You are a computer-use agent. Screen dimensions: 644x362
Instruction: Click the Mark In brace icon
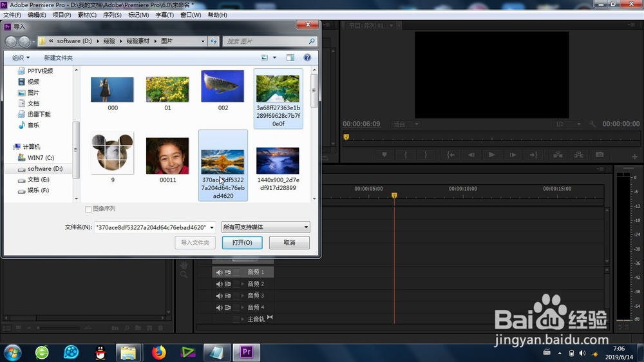click(405, 155)
